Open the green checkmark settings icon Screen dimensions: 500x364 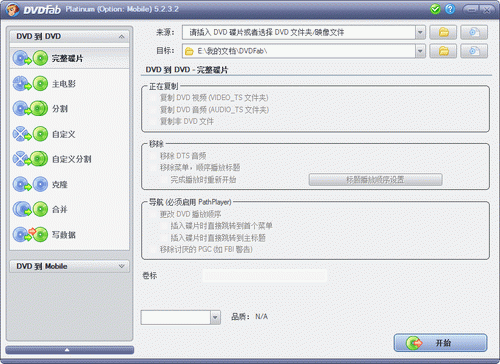435,9
